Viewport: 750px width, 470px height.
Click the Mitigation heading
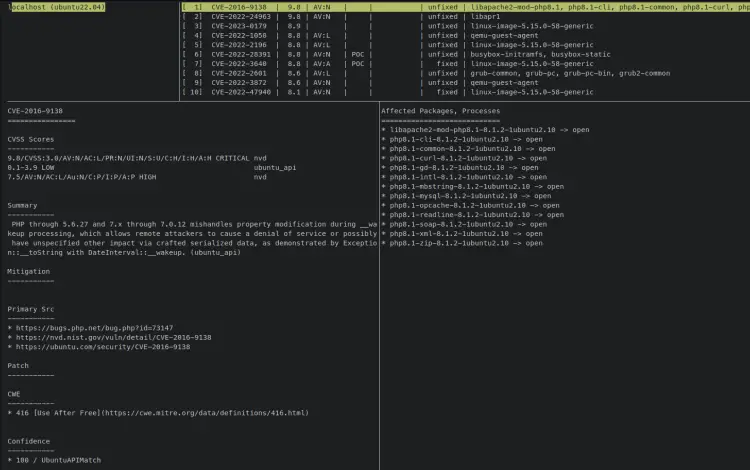[x=28, y=272]
